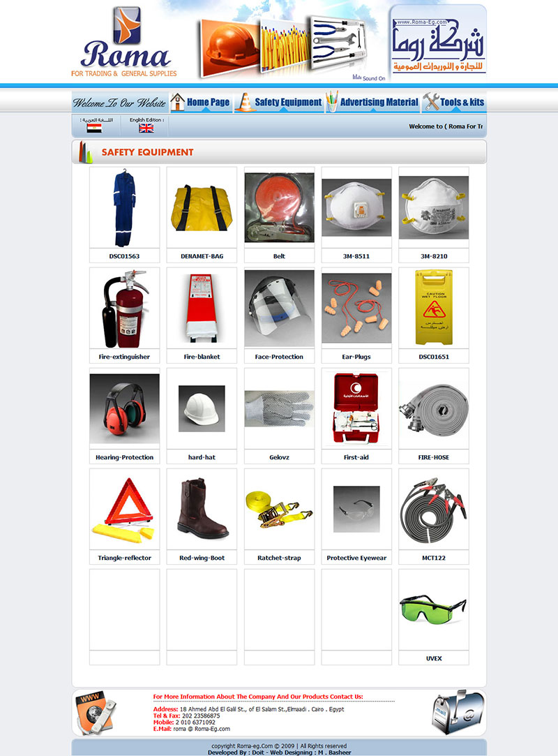Screen dimensions: 558x756
Task: Open the First-aid kit product
Action: (x=356, y=408)
